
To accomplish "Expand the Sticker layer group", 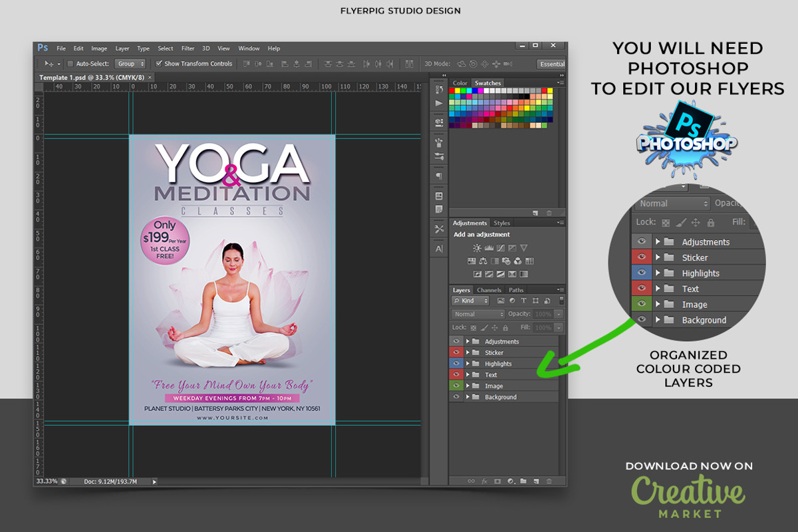I will point(467,352).
